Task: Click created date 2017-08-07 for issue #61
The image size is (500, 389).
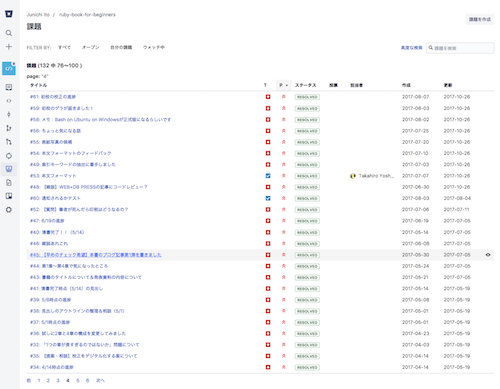Action: 416,97
